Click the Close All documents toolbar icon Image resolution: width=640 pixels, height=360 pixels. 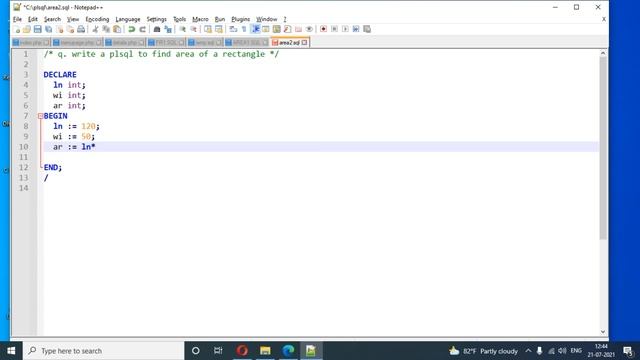(x=70, y=29)
